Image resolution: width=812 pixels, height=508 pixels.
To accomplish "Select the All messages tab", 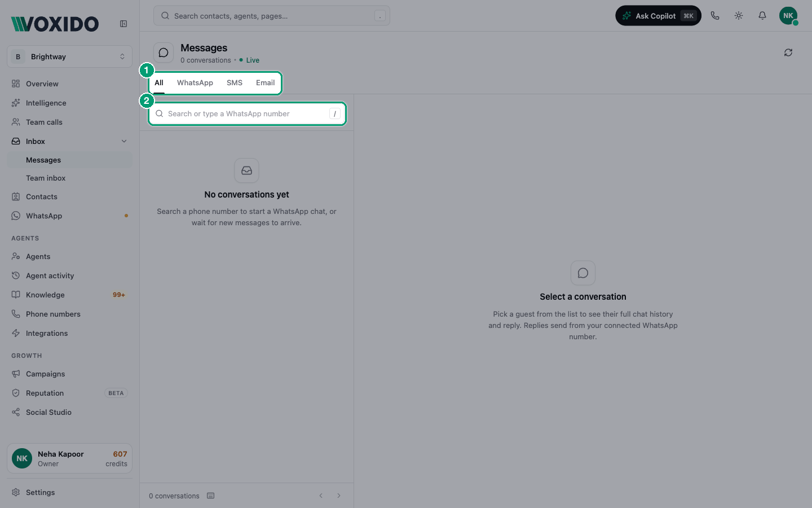I will click(x=159, y=82).
